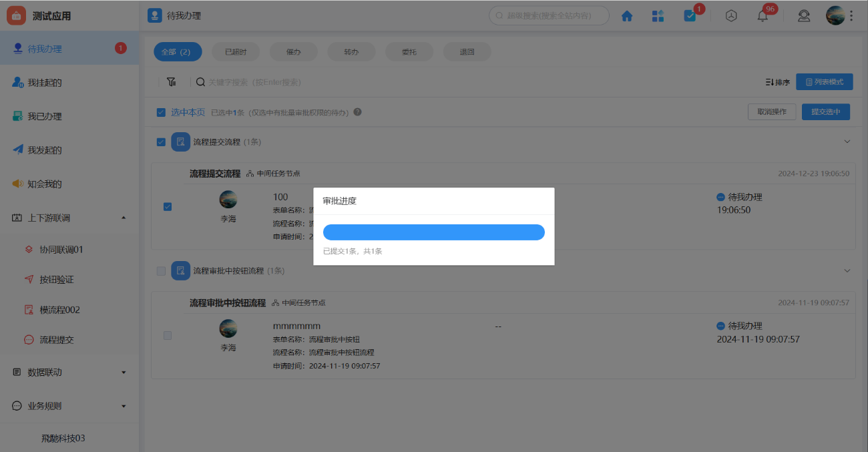The width and height of the screenshot is (868, 452).
Task: Uncheck the selected 流程提交流程 task checkbox
Action: pos(168,207)
